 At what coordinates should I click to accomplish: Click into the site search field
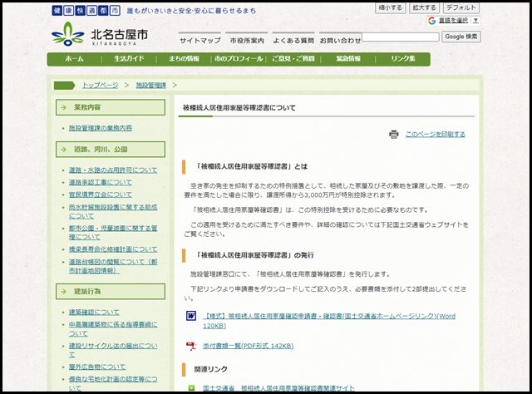[401, 37]
